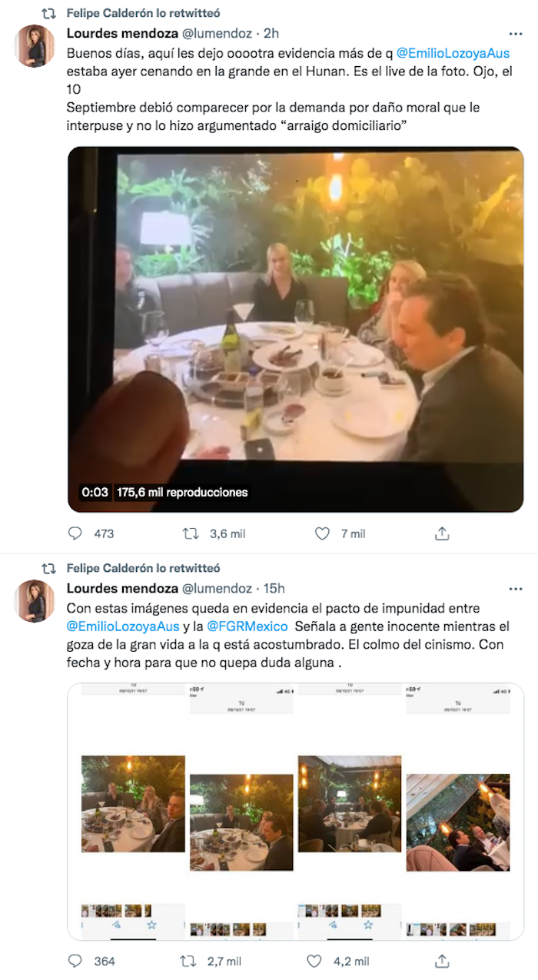Reply to the first tweet about Hunan dinner
Viewport: 538px width, 980px height.
(x=75, y=533)
